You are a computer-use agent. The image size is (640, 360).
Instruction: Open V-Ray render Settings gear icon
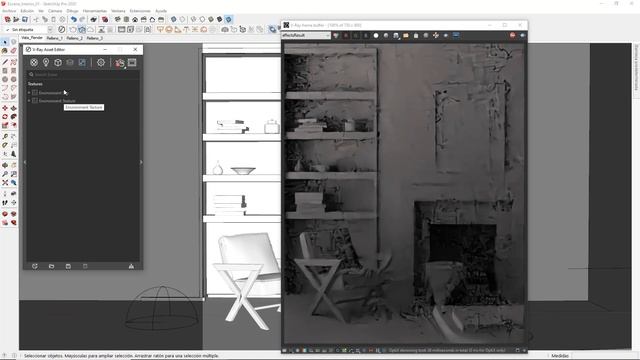101,62
